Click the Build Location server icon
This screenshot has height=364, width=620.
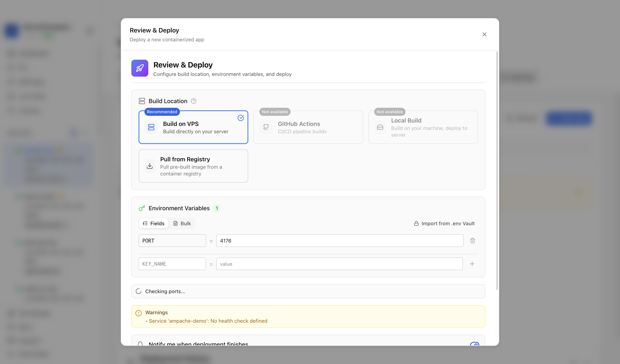click(x=142, y=101)
